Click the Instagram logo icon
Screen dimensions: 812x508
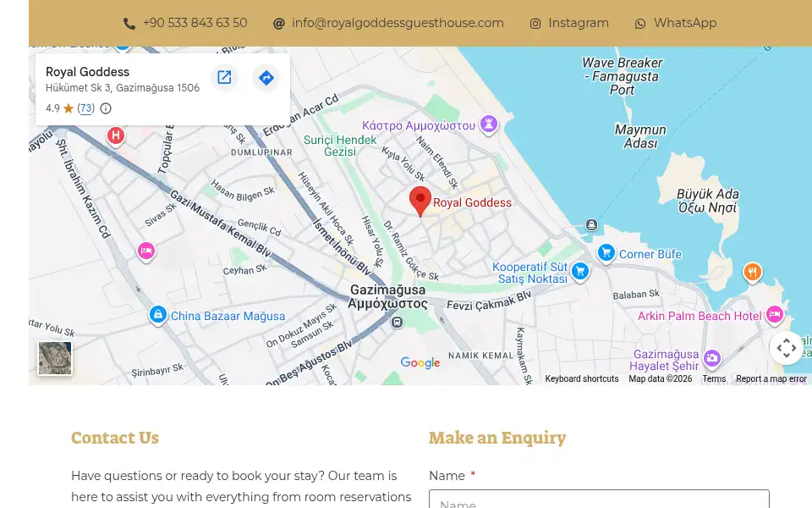[535, 24]
